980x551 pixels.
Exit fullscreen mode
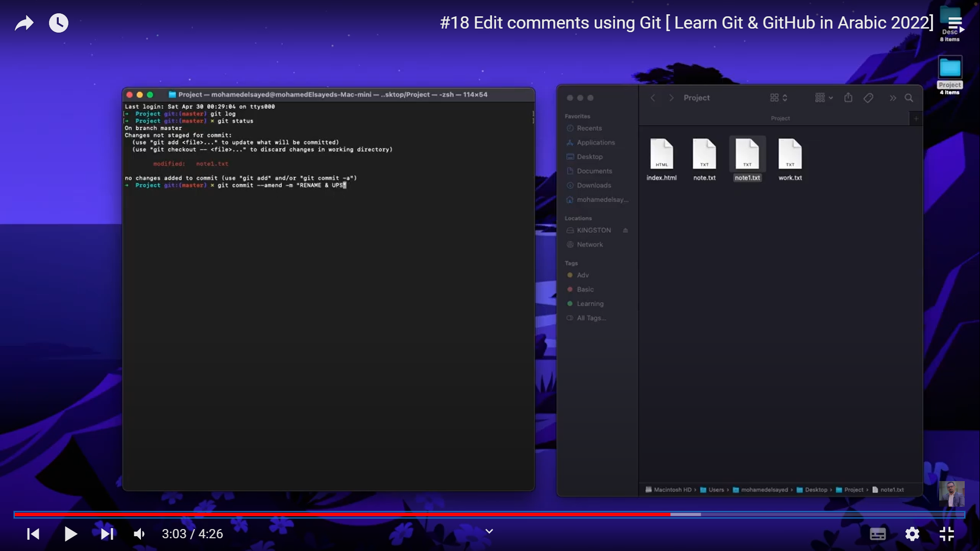tap(947, 534)
